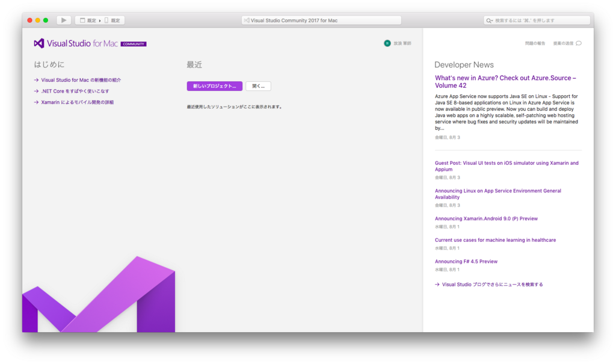Click the green zoom window button
Image resolution: width=616 pixels, height=364 pixels.
[x=46, y=20]
